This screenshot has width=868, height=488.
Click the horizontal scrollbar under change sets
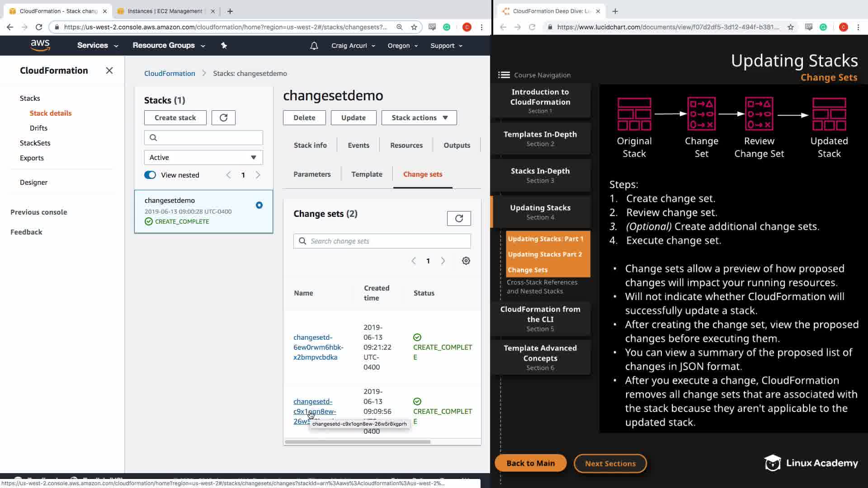357,441
